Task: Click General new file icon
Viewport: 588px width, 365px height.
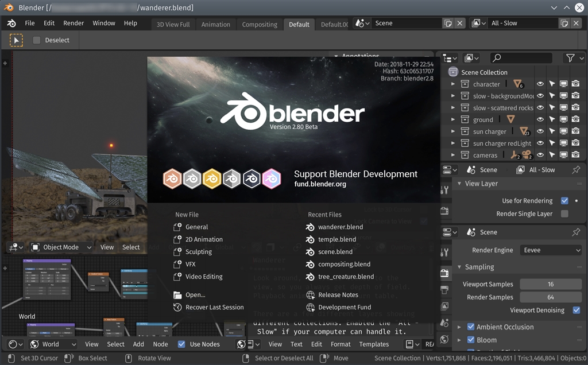Action: [x=177, y=227]
